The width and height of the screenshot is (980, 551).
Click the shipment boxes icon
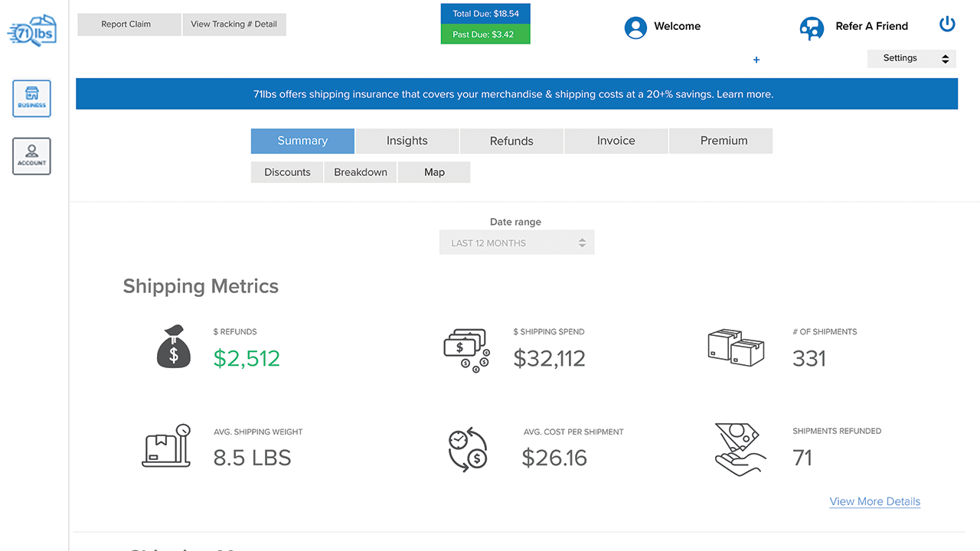coord(736,347)
